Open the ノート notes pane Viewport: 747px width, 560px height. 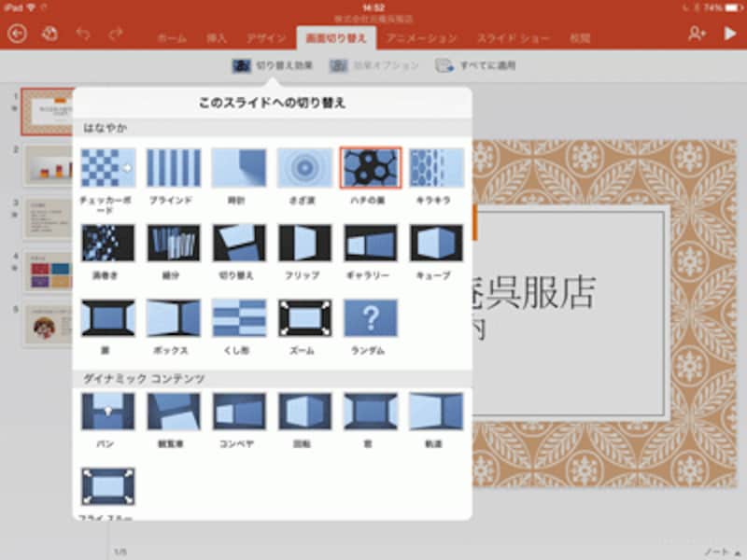coord(722,552)
